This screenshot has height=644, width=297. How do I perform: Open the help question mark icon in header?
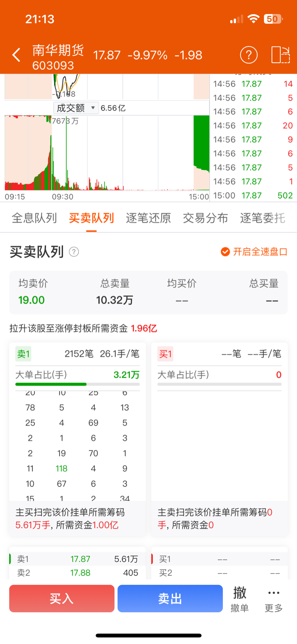click(249, 55)
